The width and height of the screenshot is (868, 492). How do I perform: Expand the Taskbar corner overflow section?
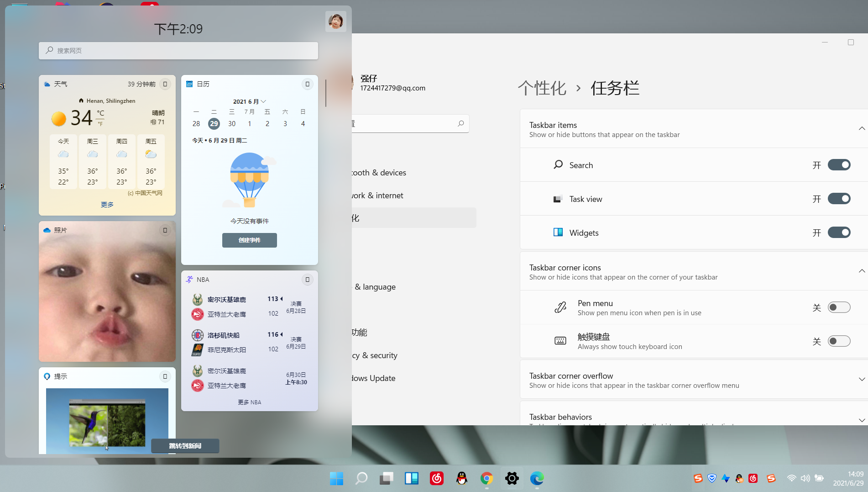(x=861, y=379)
